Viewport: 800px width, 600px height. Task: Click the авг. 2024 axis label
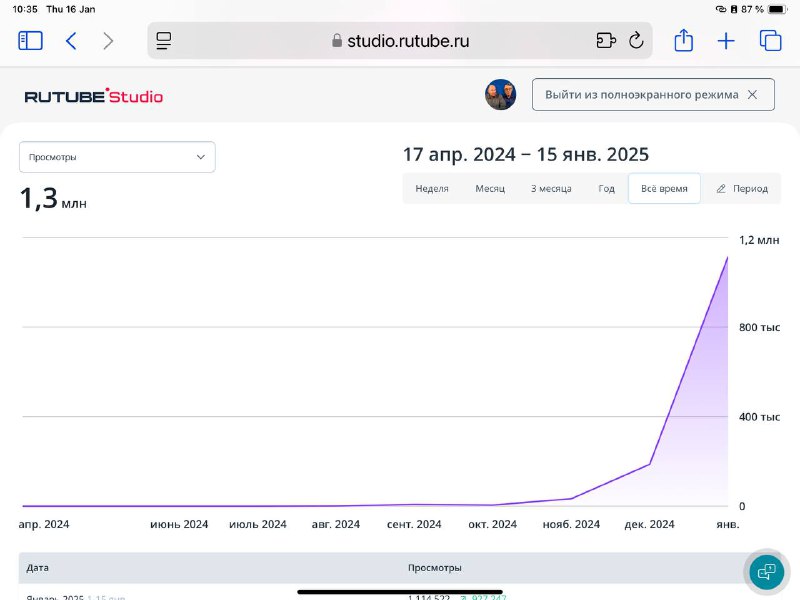336,524
